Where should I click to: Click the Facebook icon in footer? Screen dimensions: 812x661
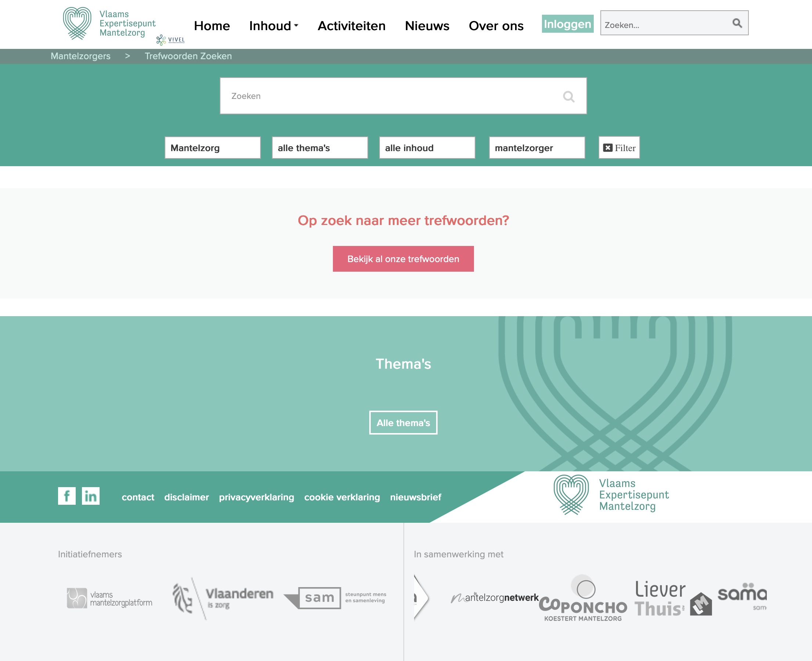(x=66, y=496)
